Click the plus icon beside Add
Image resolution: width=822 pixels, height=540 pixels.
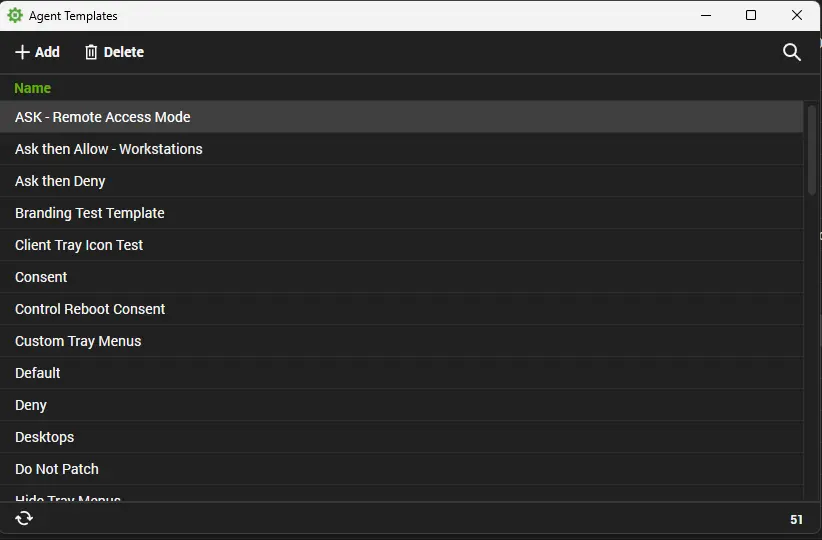22,52
